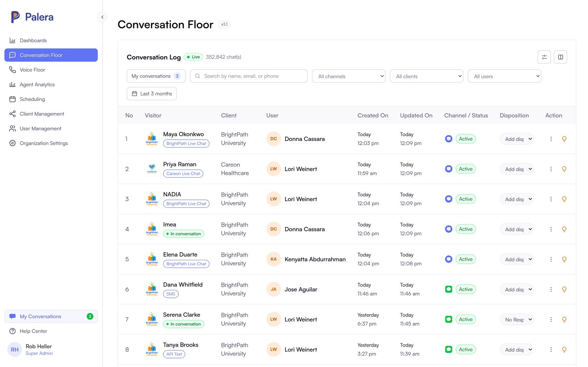Click the Careon logo for Priya Raman
Screen dimensions: 588x367
point(152,169)
